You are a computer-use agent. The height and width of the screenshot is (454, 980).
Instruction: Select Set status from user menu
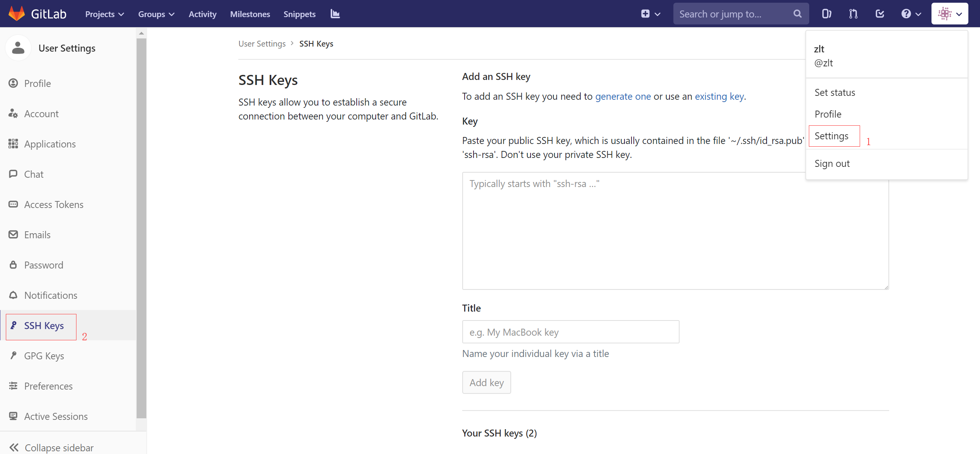click(834, 92)
